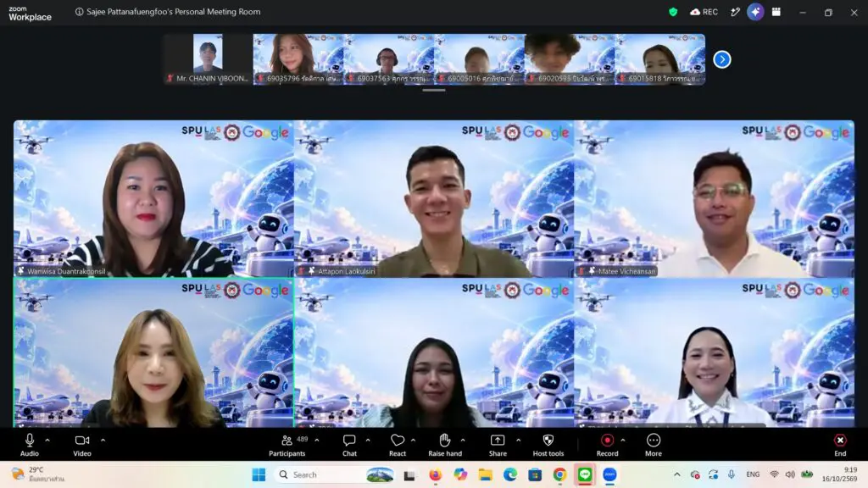Image resolution: width=868 pixels, height=488 pixels.
Task: Click the Windows Start button
Action: point(259,474)
